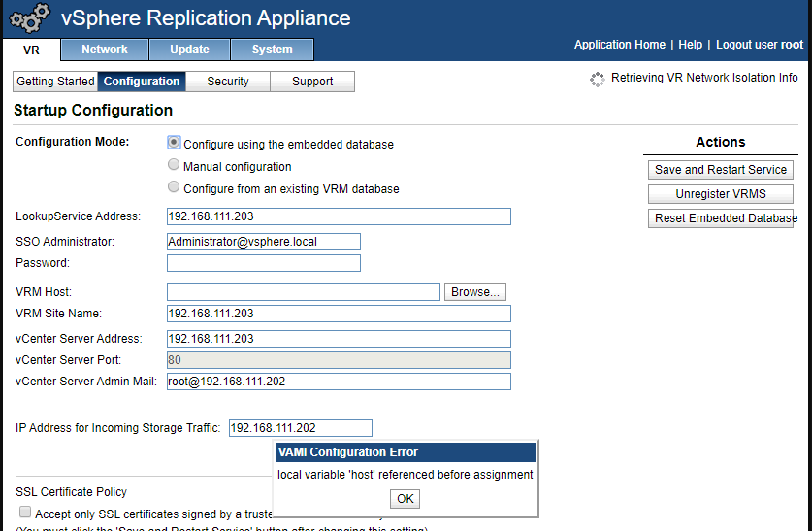Focus the LookupService Address field
This screenshot has width=812, height=531.
click(x=339, y=216)
